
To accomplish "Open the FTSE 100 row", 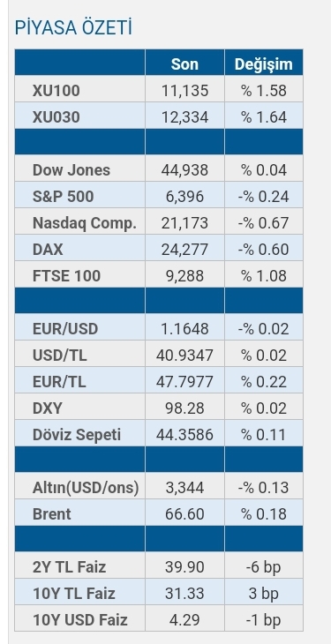I will tap(159, 275).
